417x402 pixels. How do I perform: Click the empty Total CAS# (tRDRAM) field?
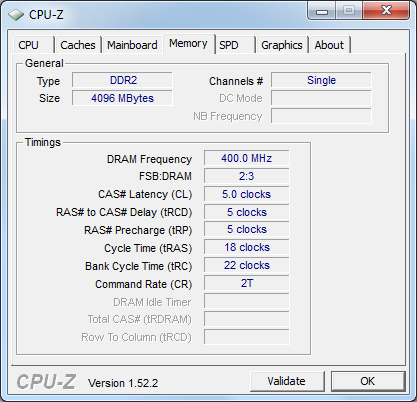[x=247, y=319]
